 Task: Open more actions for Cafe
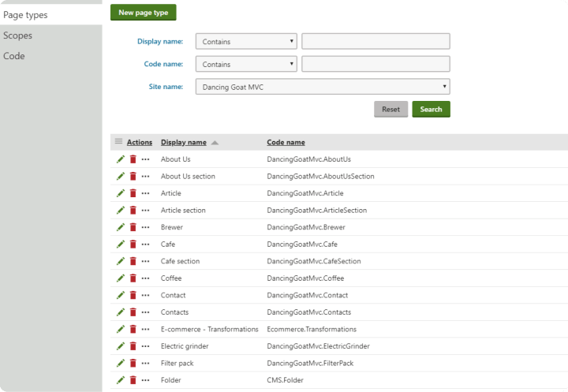point(145,245)
